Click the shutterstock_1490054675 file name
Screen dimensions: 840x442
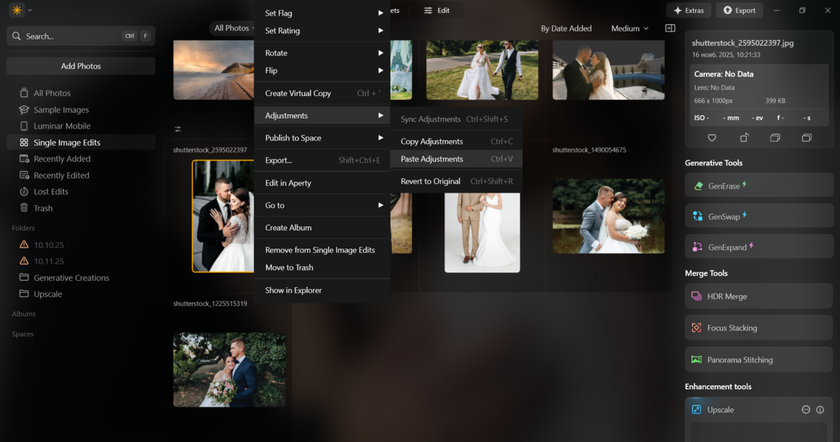589,150
